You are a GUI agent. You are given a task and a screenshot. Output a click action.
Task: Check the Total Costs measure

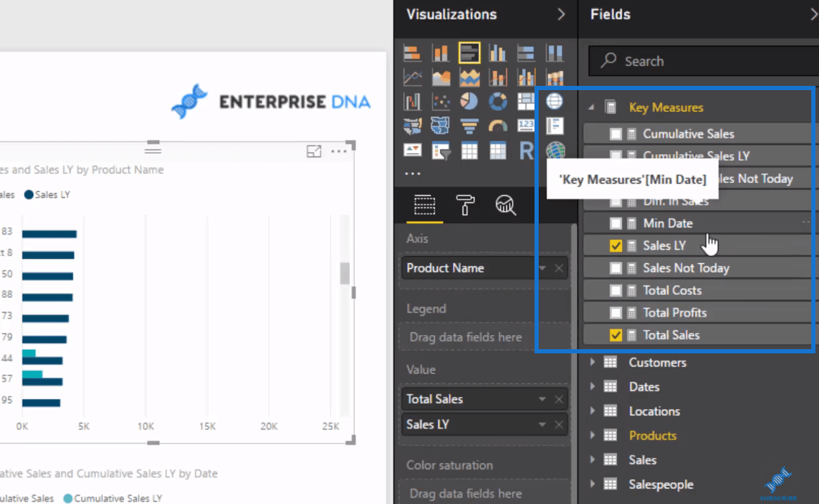tap(615, 291)
